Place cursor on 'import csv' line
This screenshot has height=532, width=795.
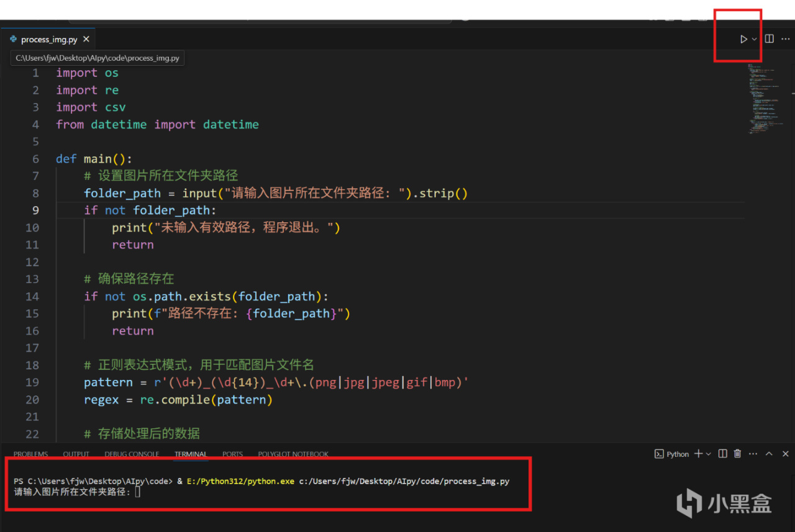click(91, 107)
